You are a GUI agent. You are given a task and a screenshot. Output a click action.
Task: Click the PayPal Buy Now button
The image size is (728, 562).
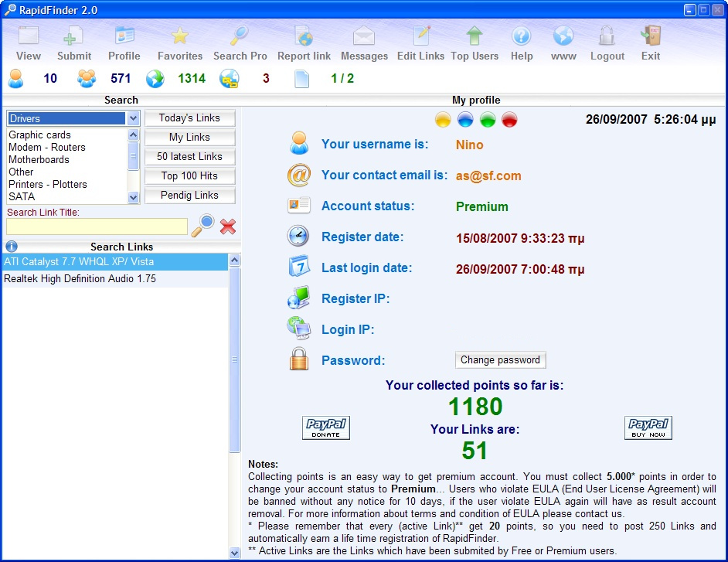pyautogui.click(x=648, y=427)
